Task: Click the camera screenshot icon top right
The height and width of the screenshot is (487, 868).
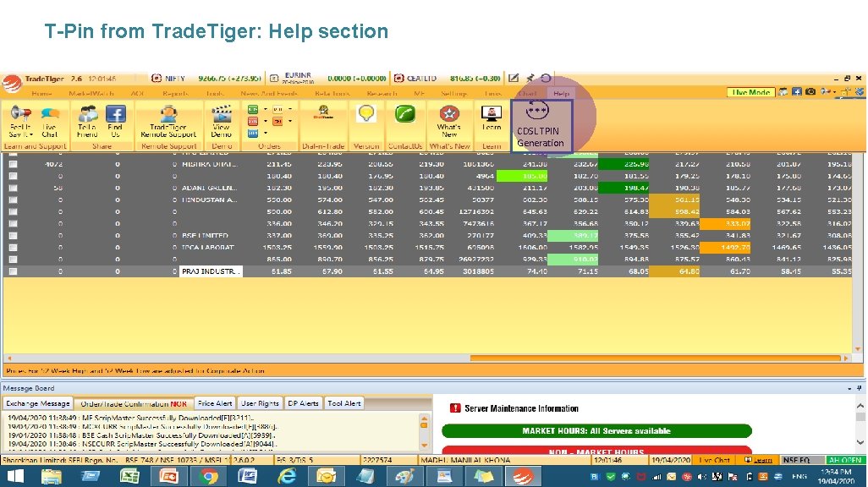Action: (x=810, y=92)
